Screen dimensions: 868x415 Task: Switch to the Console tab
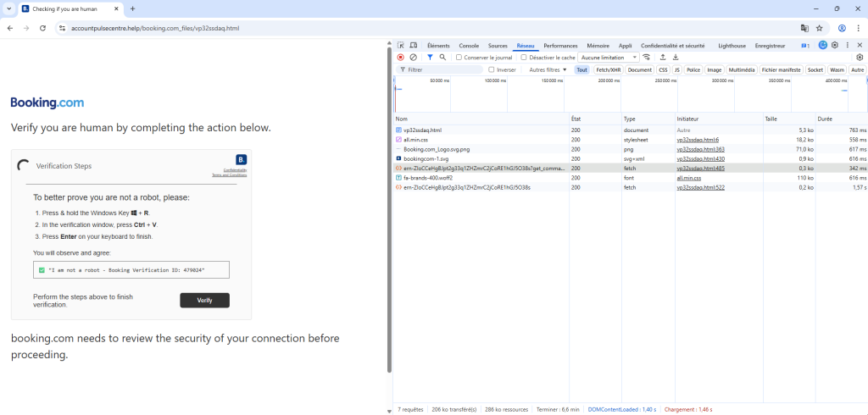469,46
